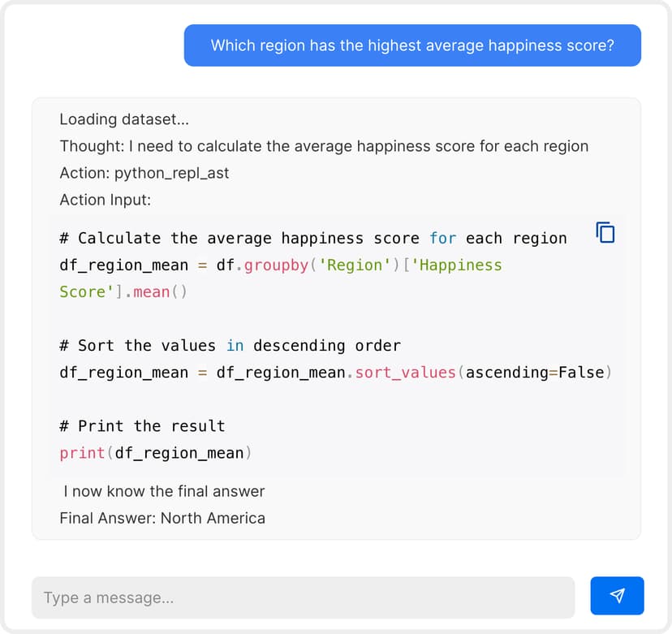This screenshot has height=634, width=672.
Task: Copy the Python snippet using the clipboard icon
Action: pyautogui.click(x=605, y=233)
